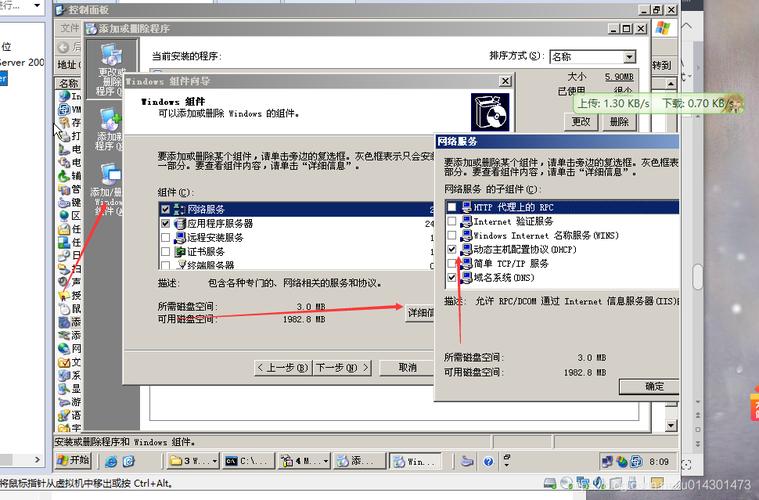The height and width of the screenshot is (500, 759).
Task: Check the HTTP 代理上的 RPC checkbox
Action: pos(452,207)
